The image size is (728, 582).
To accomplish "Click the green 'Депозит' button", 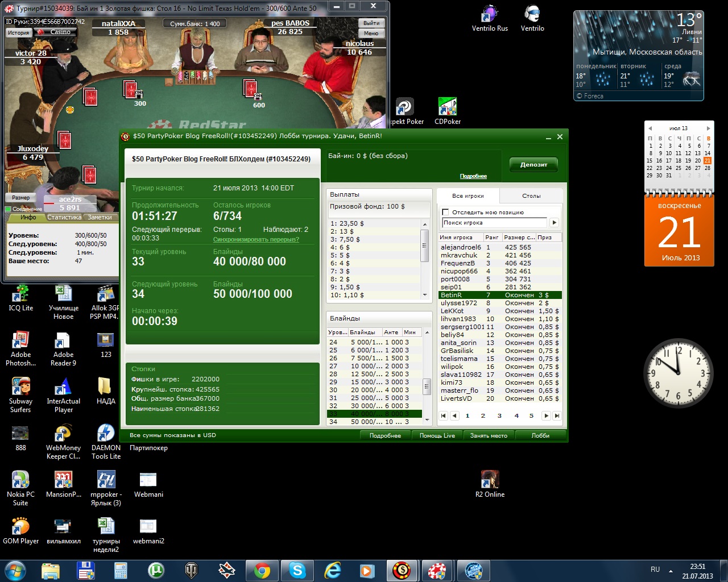I will tap(533, 165).
